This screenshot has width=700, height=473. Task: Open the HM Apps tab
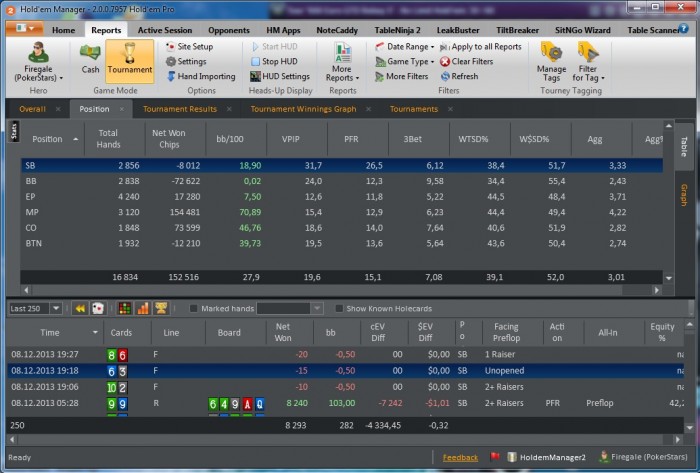click(x=283, y=30)
